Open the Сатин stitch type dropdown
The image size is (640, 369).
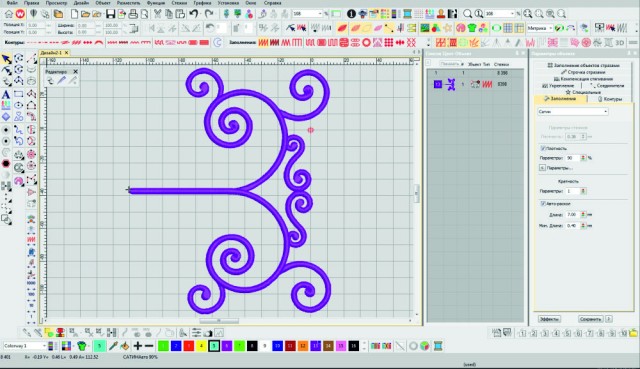(x=573, y=111)
